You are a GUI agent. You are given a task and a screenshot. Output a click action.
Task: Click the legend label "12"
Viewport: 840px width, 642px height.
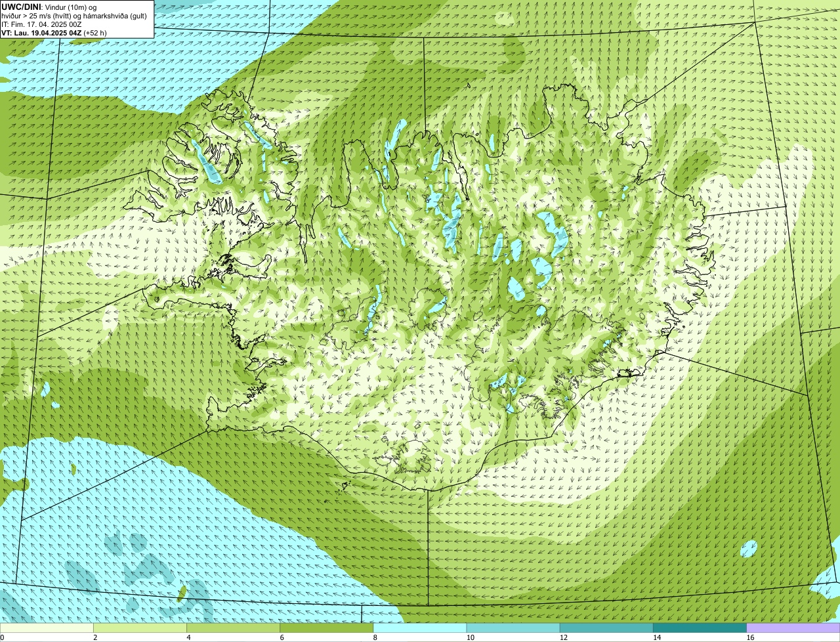point(563,637)
